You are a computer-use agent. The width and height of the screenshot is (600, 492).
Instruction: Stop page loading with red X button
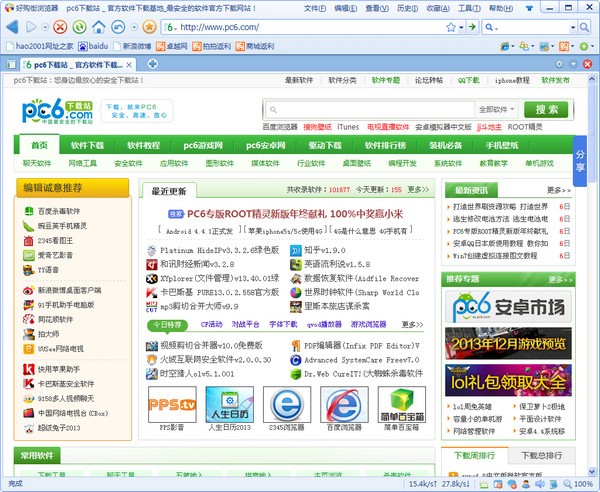[x=60, y=27]
